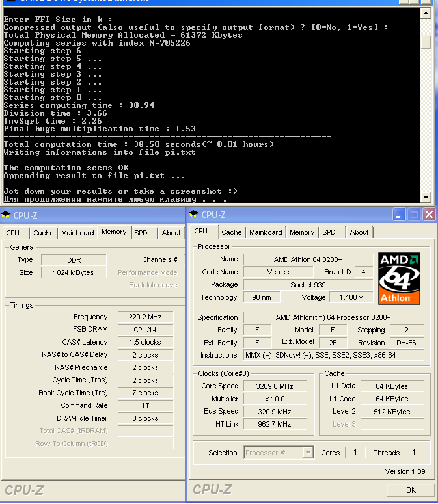
Task: Click the AMD Athlon 64 logo
Action: pos(399,278)
